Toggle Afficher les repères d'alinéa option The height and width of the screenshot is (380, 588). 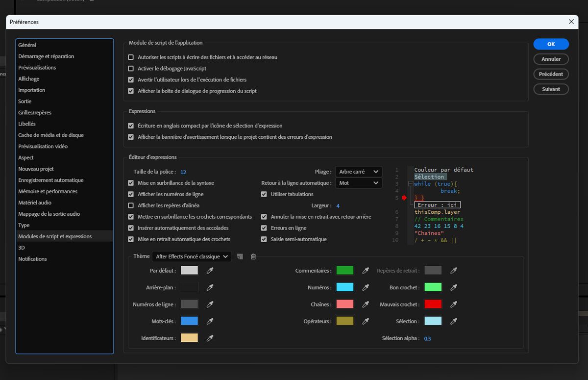click(131, 205)
